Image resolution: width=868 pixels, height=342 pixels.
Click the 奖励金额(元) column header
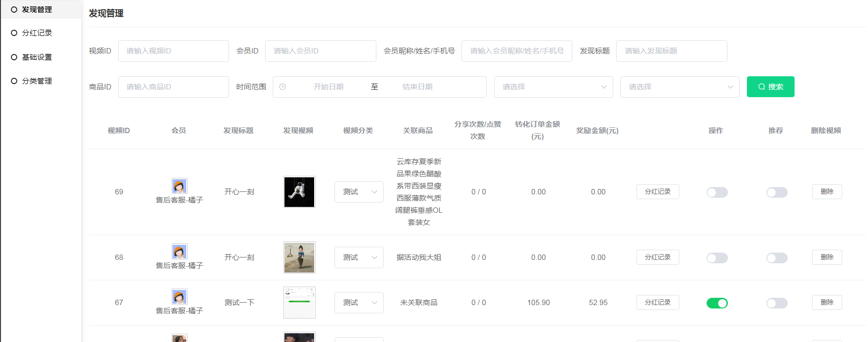point(597,131)
